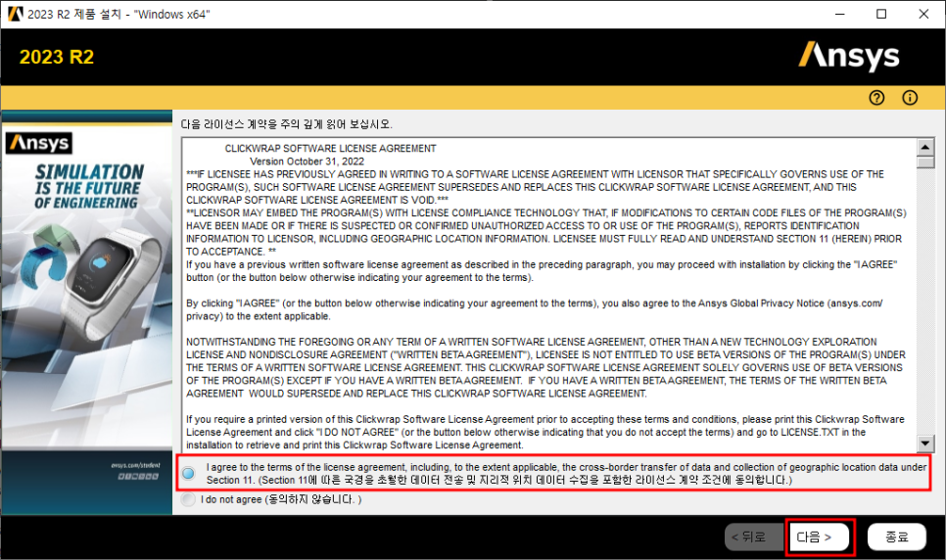Viewport: 946px width, 560px height.
Task: Open the circled info icon
Action: point(910,98)
